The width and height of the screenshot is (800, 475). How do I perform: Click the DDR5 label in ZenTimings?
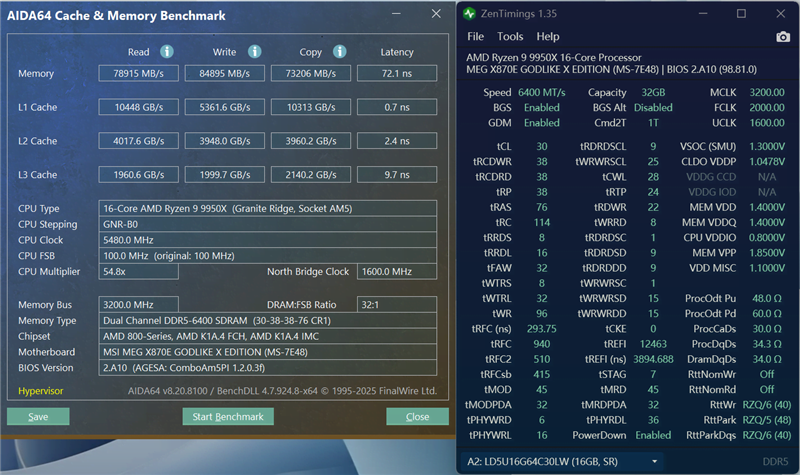tap(776, 462)
